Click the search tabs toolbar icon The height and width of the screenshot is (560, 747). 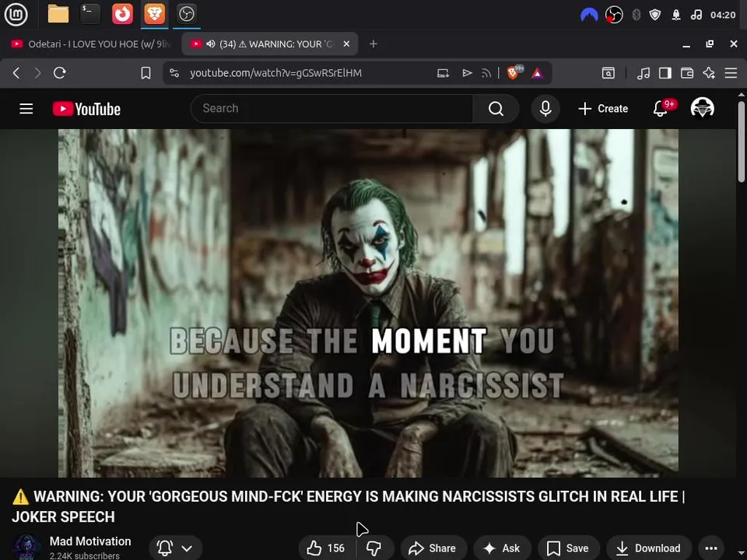[608, 73]
